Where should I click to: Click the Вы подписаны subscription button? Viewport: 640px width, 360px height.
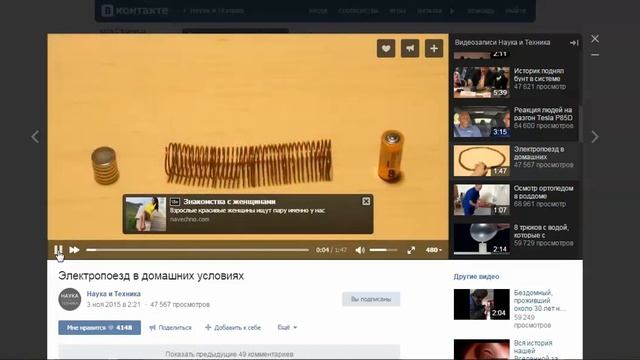coord(371,299)
